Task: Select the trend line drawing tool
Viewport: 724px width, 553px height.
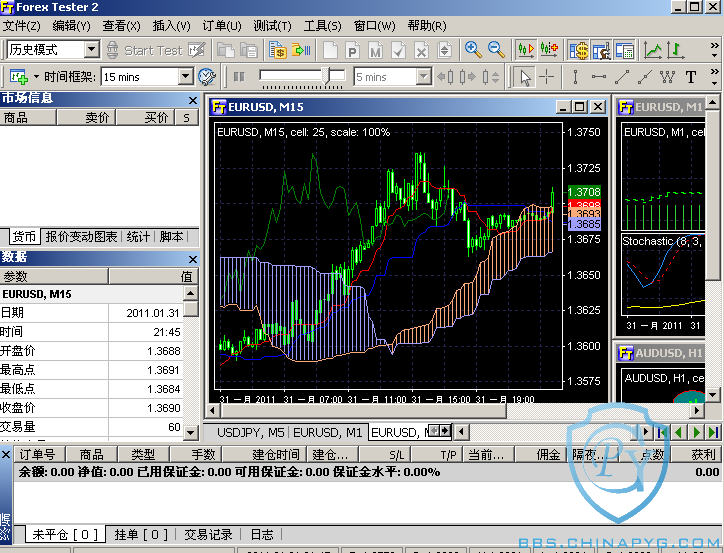Action: pos(621,77)
